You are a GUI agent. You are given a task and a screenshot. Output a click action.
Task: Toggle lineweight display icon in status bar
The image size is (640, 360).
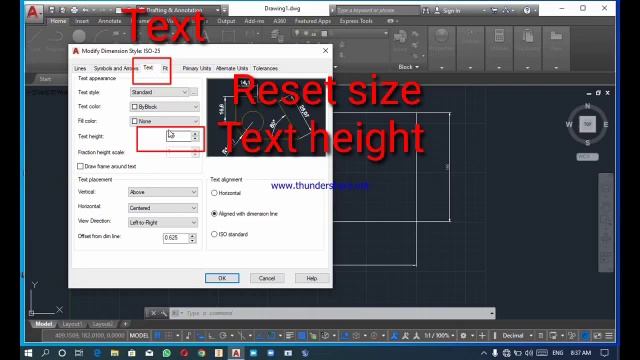[290, 336]
